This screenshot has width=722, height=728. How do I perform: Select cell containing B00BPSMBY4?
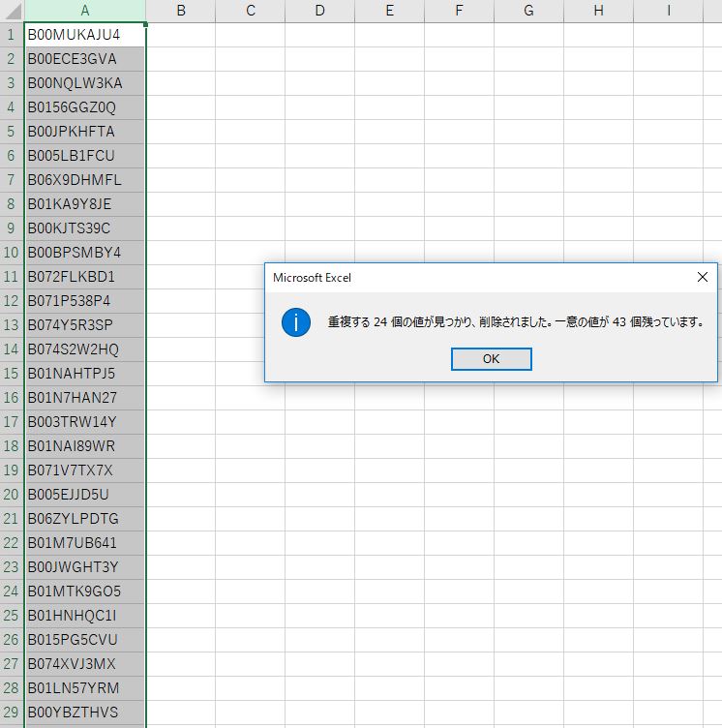85,252
